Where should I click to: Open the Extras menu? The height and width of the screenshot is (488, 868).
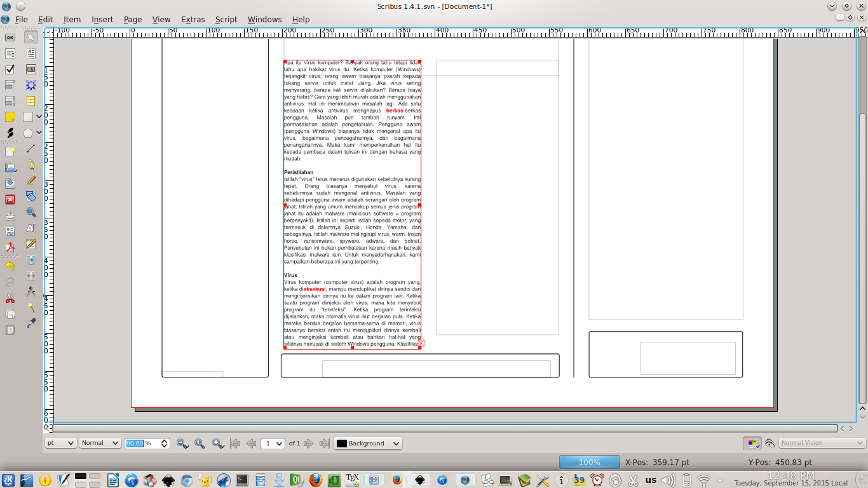pyautogui.click(x=193, y=20)
